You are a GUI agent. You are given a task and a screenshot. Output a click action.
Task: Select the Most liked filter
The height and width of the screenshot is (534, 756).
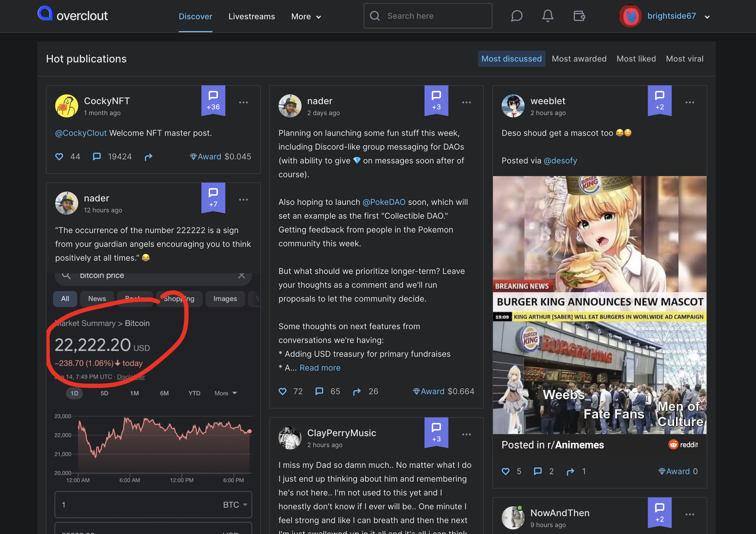[636, 59]
